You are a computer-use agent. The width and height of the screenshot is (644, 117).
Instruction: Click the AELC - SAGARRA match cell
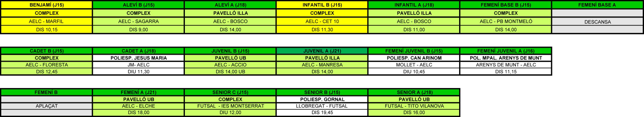click(x=138, y=21)
